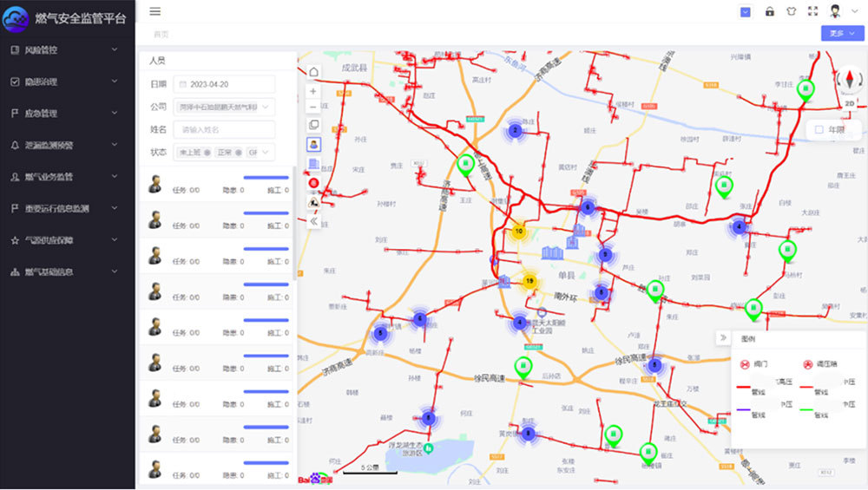The image size is (868, 490).
Task: Expand the 气源供应保障 chevron
Action: click(115, 240)
